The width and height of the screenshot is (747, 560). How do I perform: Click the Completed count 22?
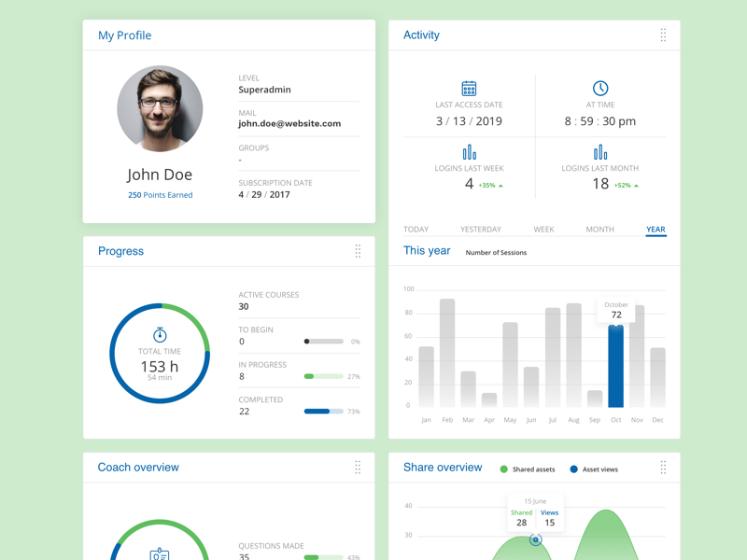244,411
